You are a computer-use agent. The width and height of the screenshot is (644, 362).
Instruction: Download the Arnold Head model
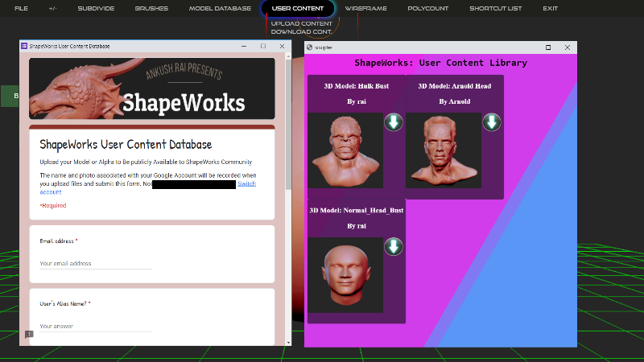(492, 122)
